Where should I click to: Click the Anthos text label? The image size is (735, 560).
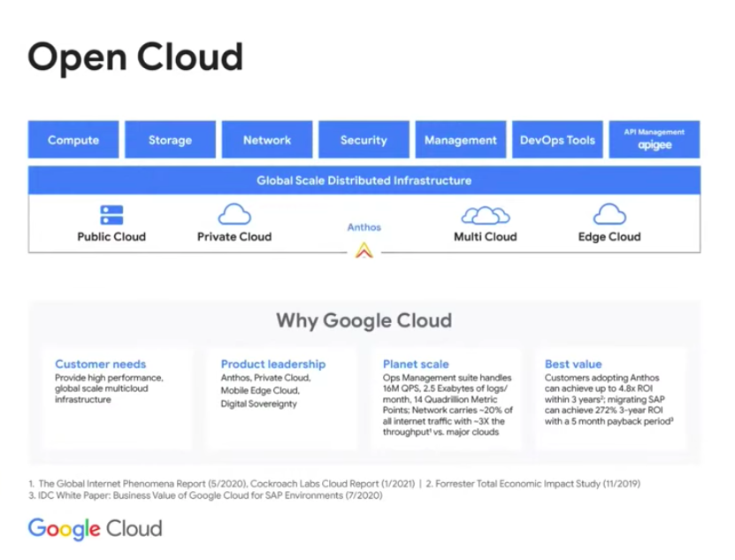pyautogui.click(x=364, y=227)
